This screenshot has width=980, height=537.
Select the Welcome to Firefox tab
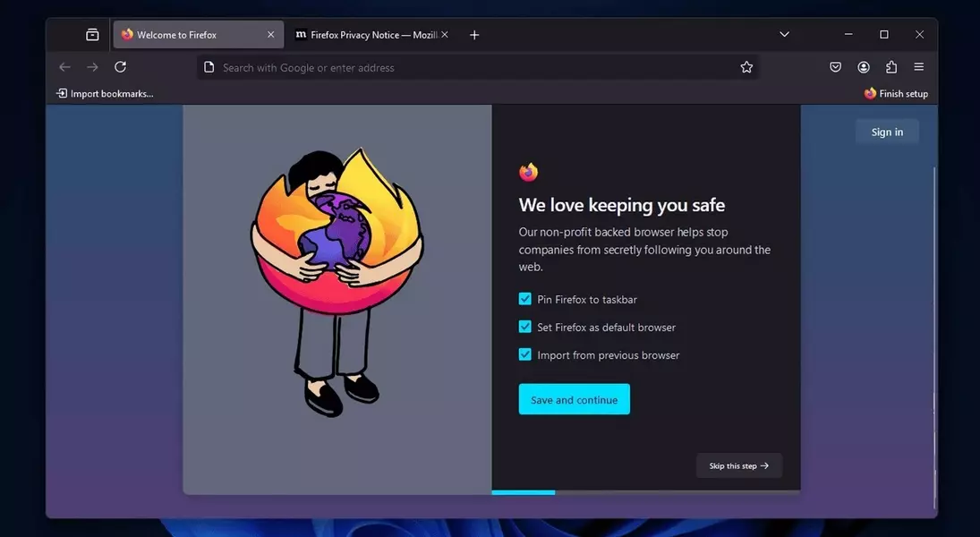188,35
